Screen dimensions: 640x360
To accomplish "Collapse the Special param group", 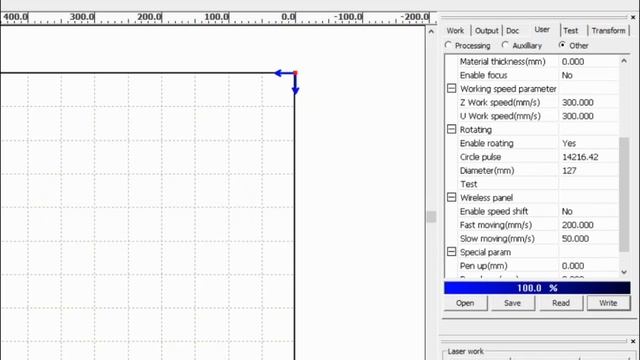I will 451,252.
